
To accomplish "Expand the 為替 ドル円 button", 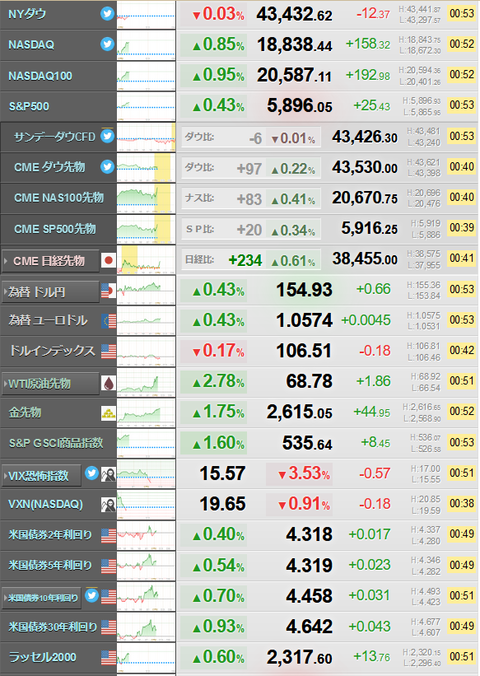I will click(x=50, y=292).
